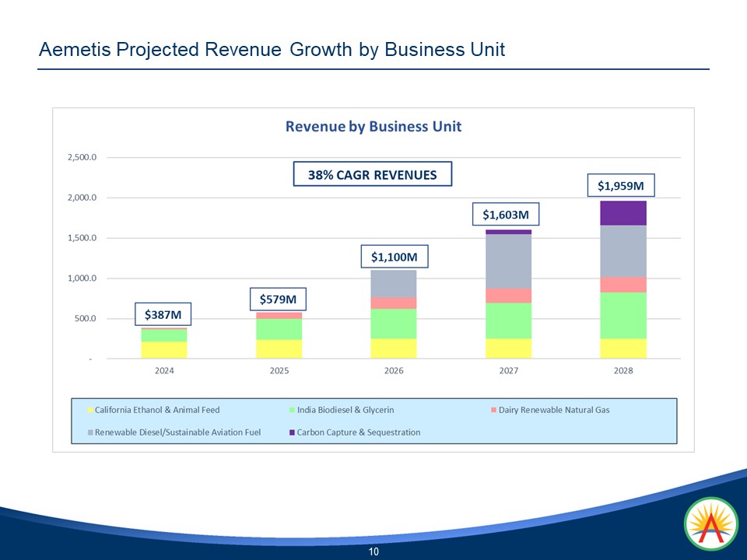Toggle the California Ethanol & Animal Feed series
The image size is (747, 560).
(x=156, y=410)
